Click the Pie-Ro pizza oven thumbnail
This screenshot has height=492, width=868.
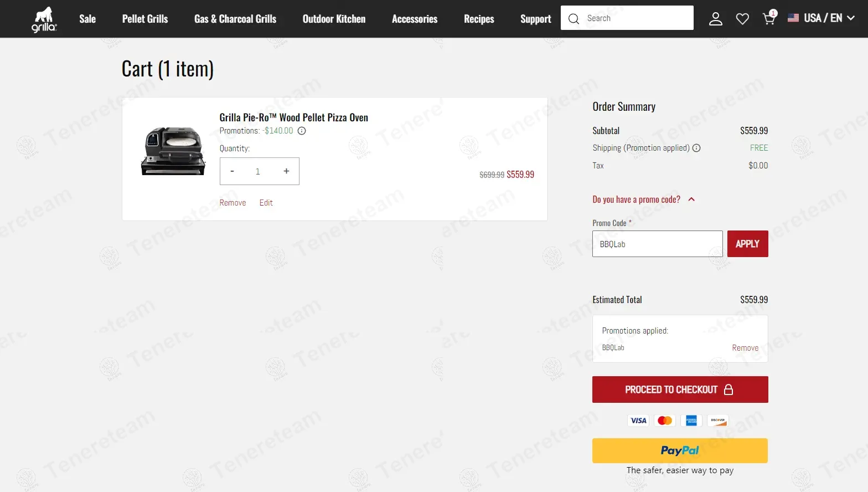pos(173,151)
